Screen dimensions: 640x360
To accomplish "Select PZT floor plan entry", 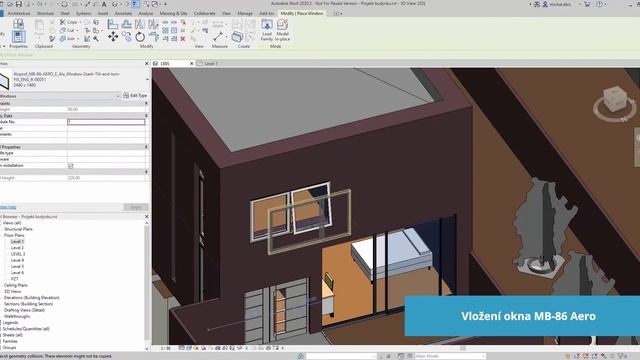I will tap(15, 279).
